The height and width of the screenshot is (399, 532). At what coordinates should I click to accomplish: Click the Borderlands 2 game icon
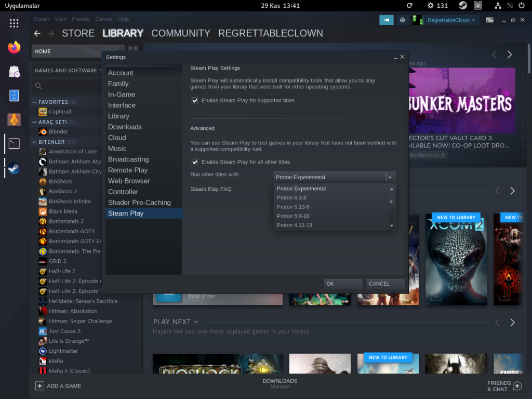tap(43, 221)
